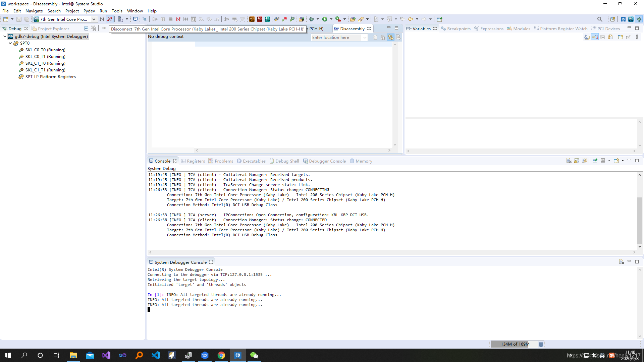Click Collapse All in Debug view

(x=86, y=28)
